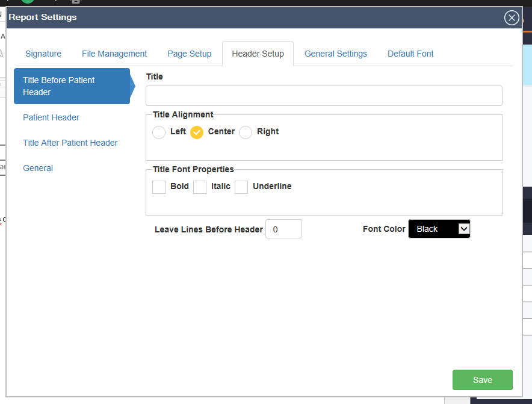Open the File Management tab
Screen dimensions: 532x404
(x=114, y=54)
